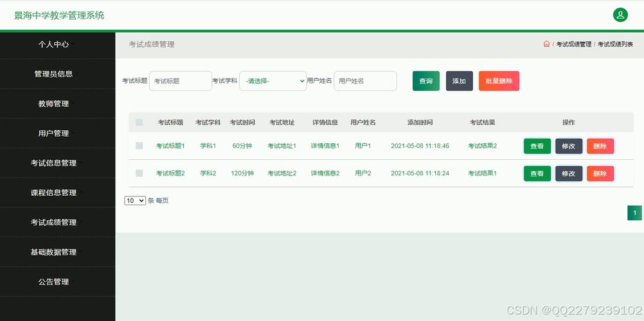Click the 120分钟 cell
This screenshot has height=321, width=644.
pos(242,173)
